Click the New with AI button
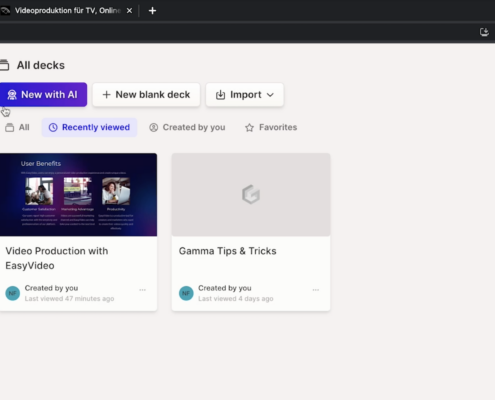Image resolution: width=495 pixels, height=400 pixels. pyautogui.click(x=43, y=95)
